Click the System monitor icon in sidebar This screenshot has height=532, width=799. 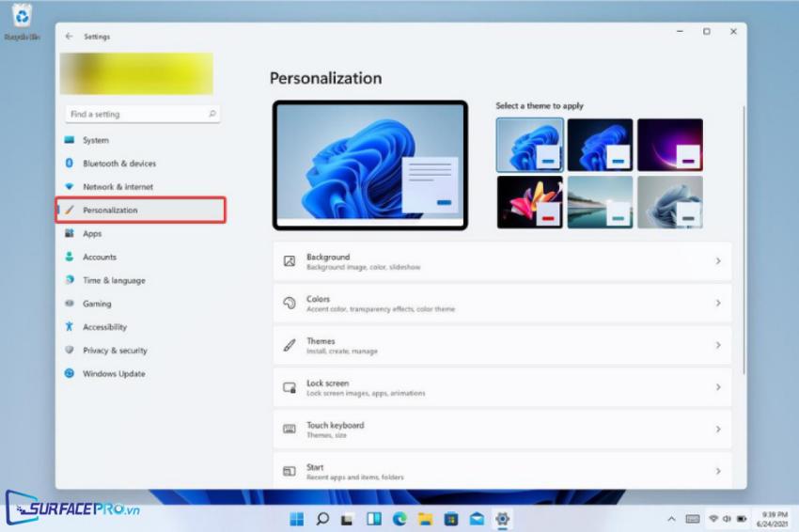pyautogui.click(x=70, y=140)
